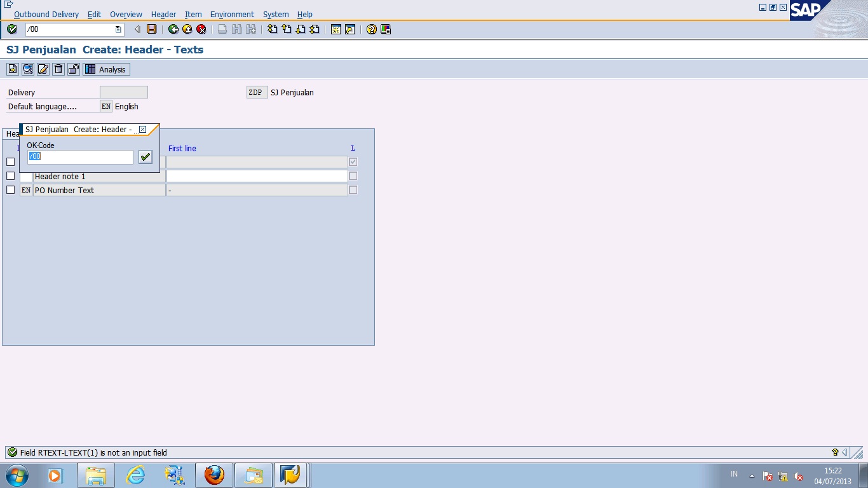868x488 pixels.
Task: Open the Header menu
Action: (x=163, y=14)
